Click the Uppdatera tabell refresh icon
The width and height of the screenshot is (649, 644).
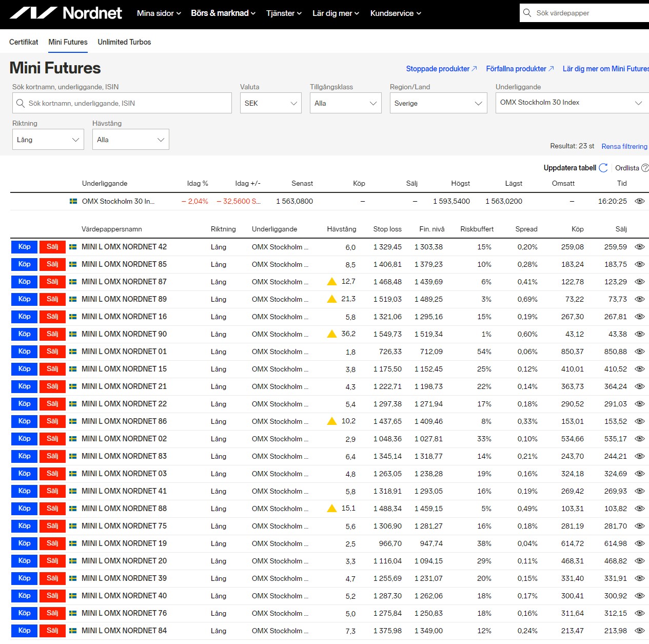pos(603,168)
